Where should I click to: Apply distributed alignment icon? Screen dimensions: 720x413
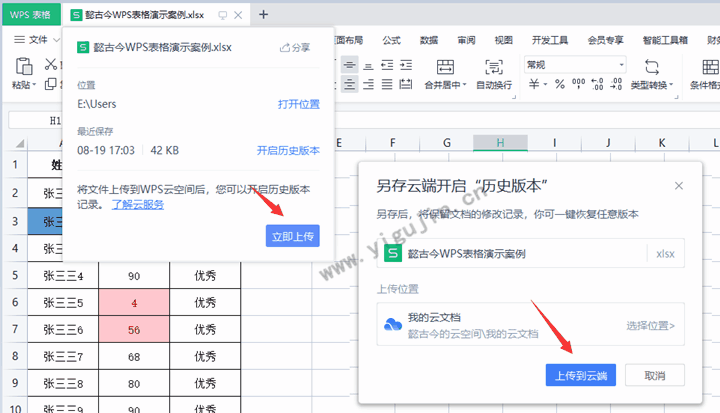406,85
